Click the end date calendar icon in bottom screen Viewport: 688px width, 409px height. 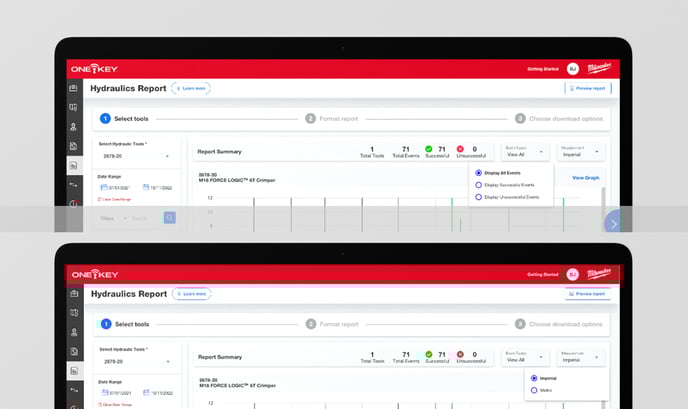coord(147,392)
